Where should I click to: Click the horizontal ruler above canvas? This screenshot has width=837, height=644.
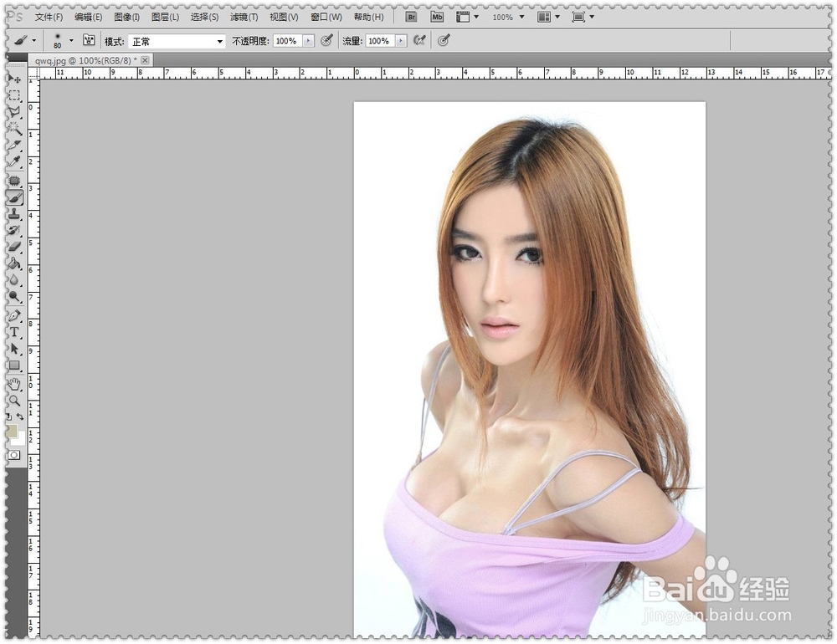(434, 73)
